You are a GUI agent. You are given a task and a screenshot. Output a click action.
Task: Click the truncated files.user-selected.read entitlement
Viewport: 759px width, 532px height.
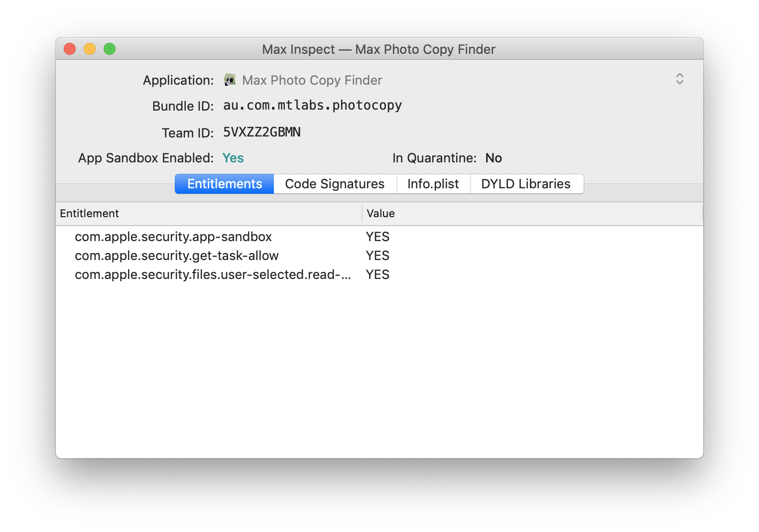pyautogui.click(x=213, y=274)
